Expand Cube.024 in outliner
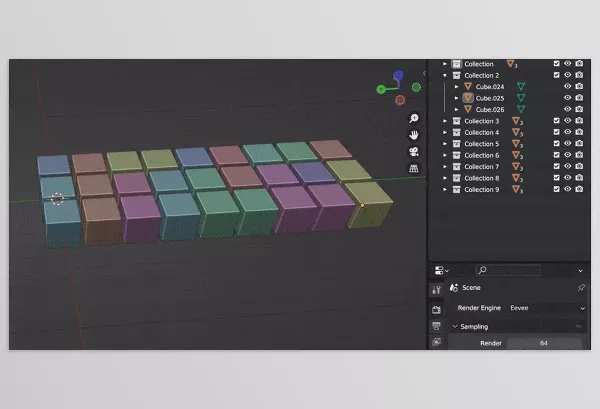This screenshot has width=600, height=409. (456, 87)
